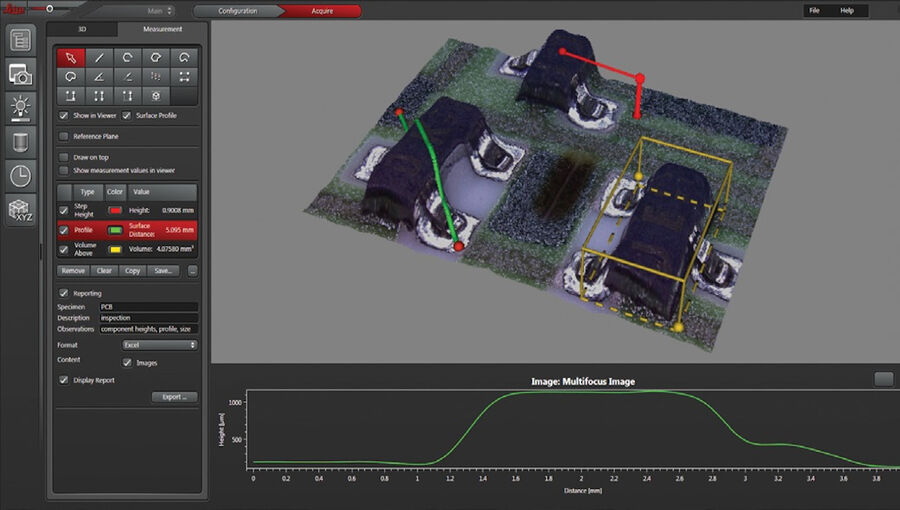Select the step height tool in bottom row
Image resolution: width=900 pixels, height=510 pixels.
(71, 96)
